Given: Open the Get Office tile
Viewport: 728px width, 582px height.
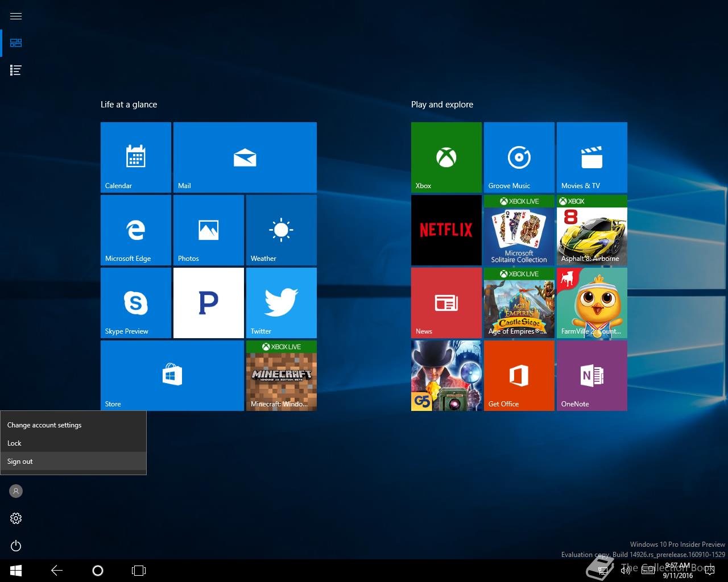Looking at the screenshot, I should (519, 376).
